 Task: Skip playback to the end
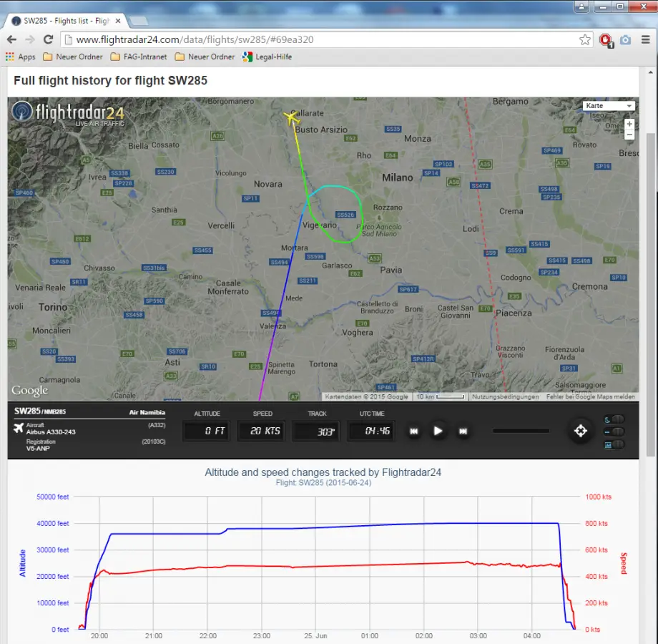coord(463,431)
